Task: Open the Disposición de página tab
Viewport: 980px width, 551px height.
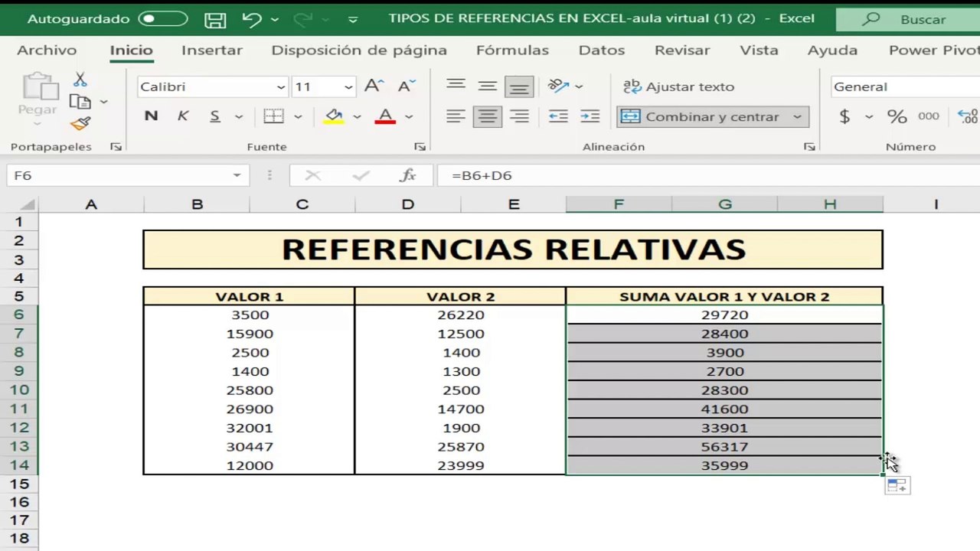Action: pyautogui.click(x=359, y=51)
